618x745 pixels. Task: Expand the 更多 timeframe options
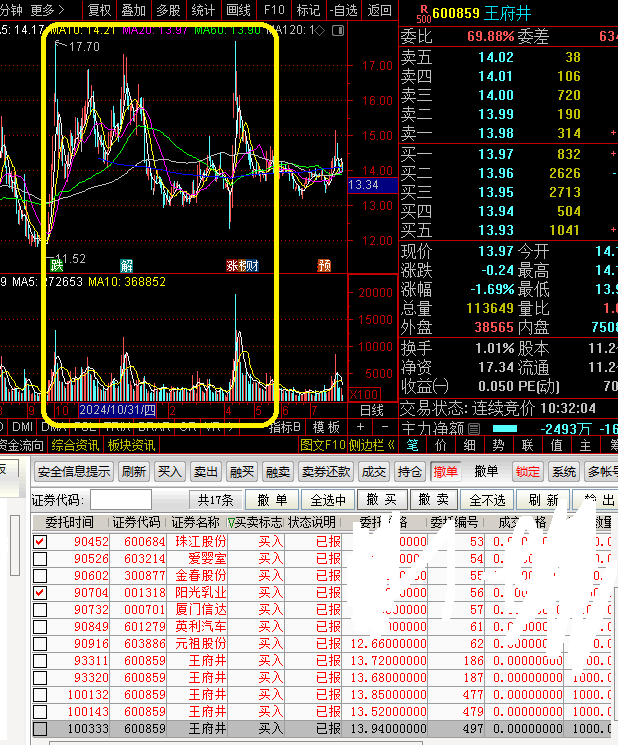point(47,10)
